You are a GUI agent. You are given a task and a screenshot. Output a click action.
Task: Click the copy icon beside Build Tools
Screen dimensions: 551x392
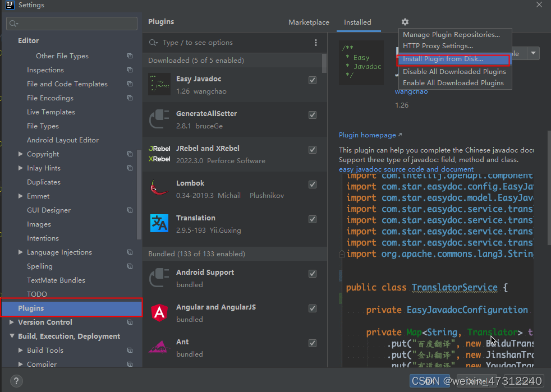(130, 350)
